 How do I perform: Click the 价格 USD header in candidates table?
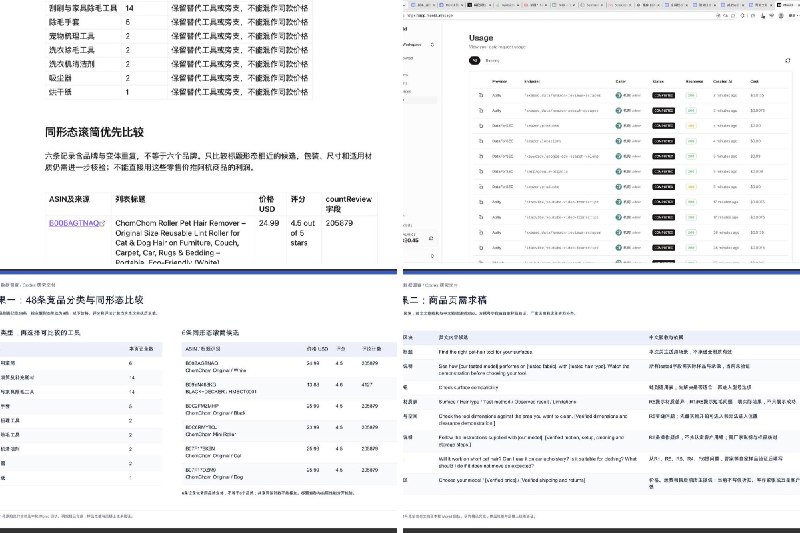pos(317,349)
